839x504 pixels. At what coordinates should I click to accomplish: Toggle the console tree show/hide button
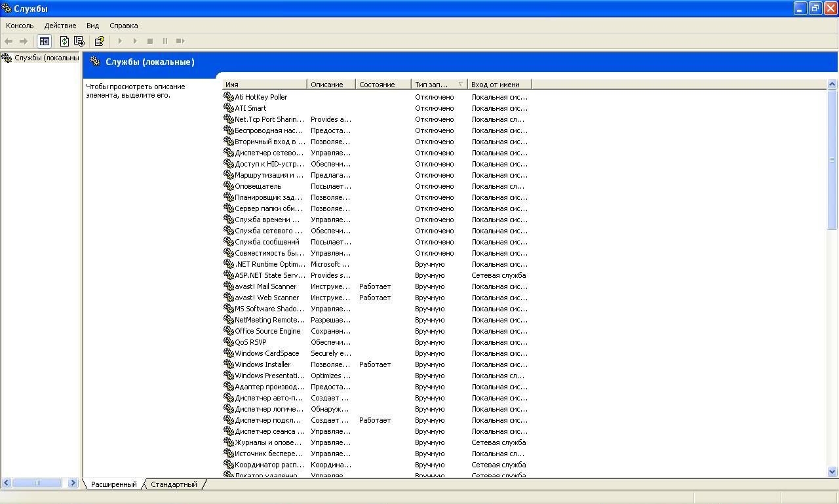point(44,41)
